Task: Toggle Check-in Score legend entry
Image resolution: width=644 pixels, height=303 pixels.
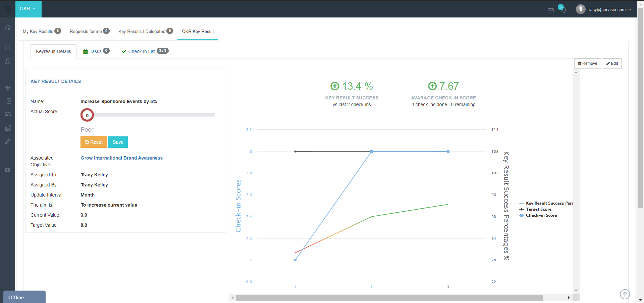Action: pyautogui.click(x=538, y=215)
